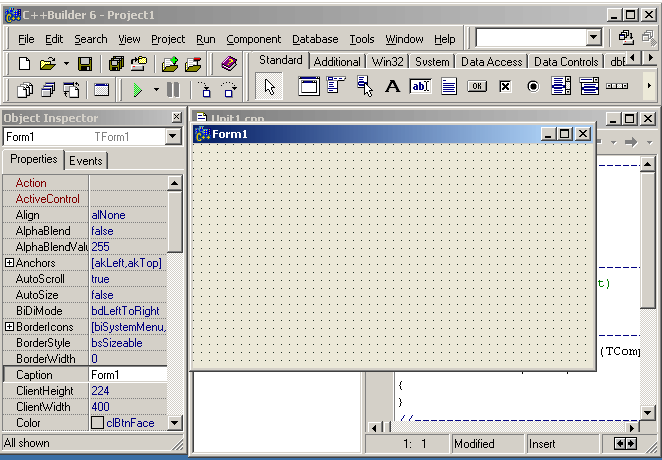Open the Help contents book icon
Screen dimensions: 662x460
(229, 64)
